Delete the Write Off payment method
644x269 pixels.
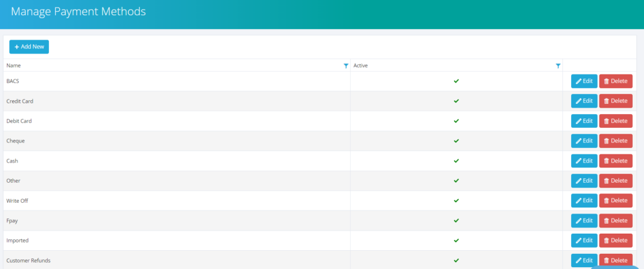pyautogui.click(x=616, y=200)
